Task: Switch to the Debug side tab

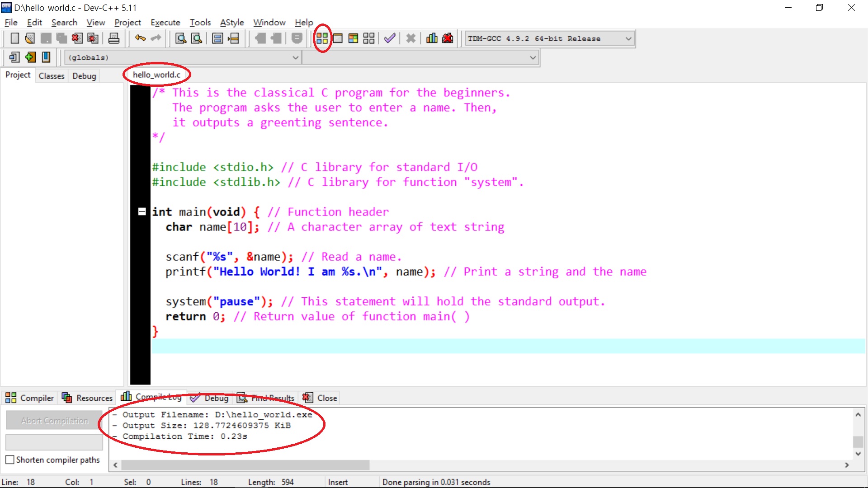Action: tap(84, 76)
